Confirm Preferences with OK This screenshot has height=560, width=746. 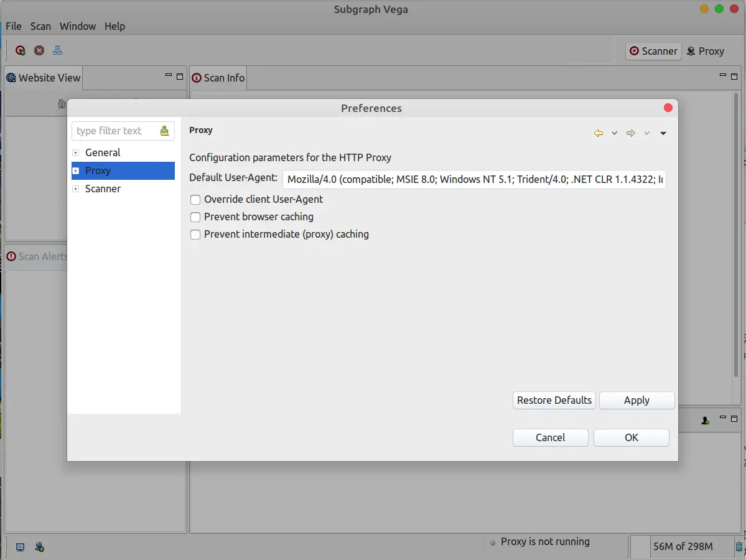click(x=632, y=437)
